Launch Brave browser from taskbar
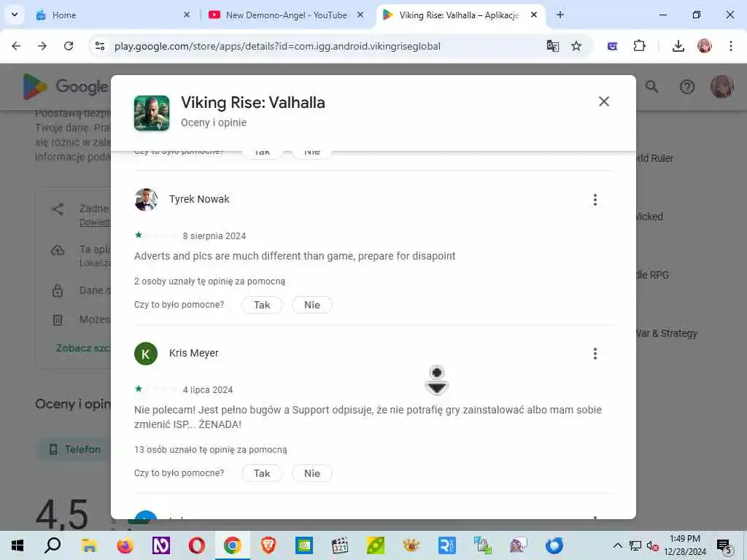Screen dimensions: 747x560 (268, 545)
